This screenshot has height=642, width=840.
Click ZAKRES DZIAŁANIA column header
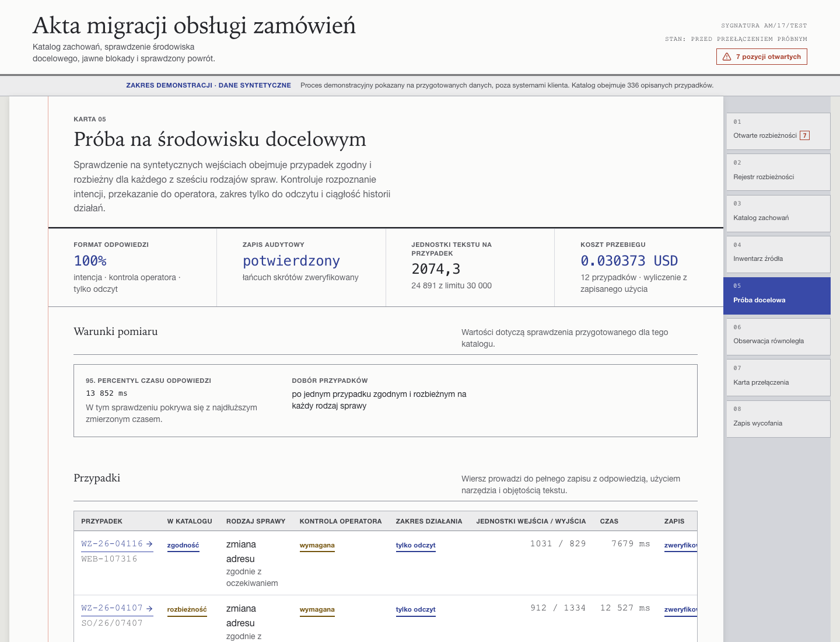click(429, 521)
